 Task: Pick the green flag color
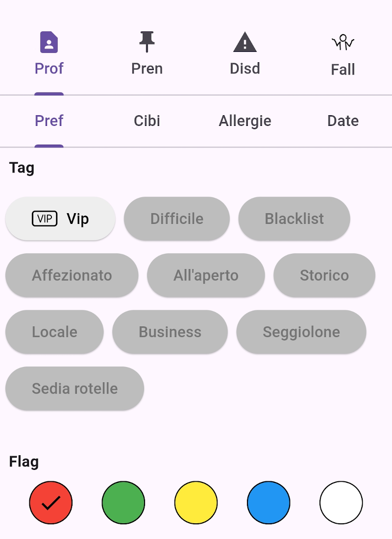(x=123, y=503)
